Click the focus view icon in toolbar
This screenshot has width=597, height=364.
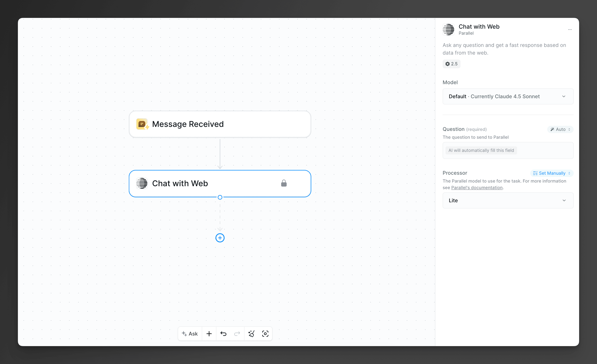coord(265,334)
